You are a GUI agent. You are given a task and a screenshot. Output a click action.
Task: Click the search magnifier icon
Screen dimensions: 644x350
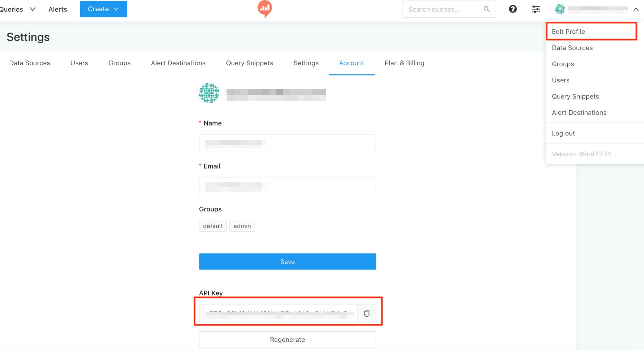(487, 9)
